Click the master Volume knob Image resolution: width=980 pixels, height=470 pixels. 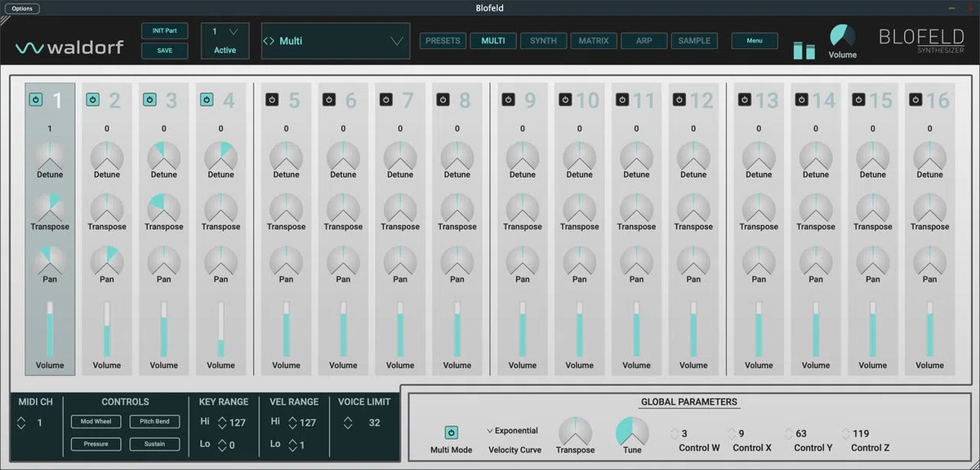click(842, 37)
